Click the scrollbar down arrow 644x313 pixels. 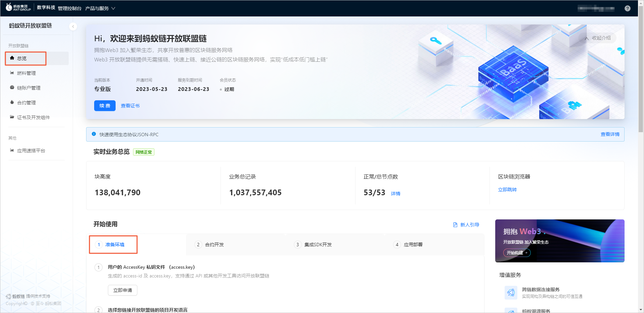pyautogui.click(x=641, y=310)
